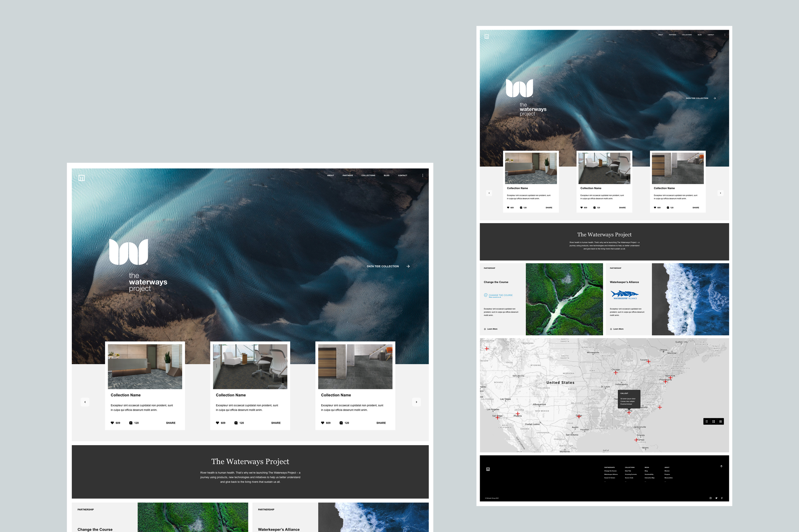Click Share on the office chairs card, left mockup
Screen dimensions: 799x532
tap(276, 423)
